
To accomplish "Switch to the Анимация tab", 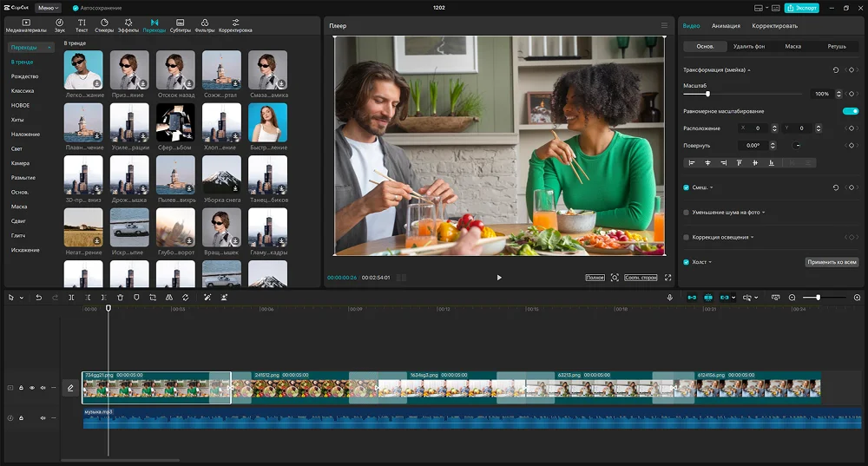I will point(726,26).
